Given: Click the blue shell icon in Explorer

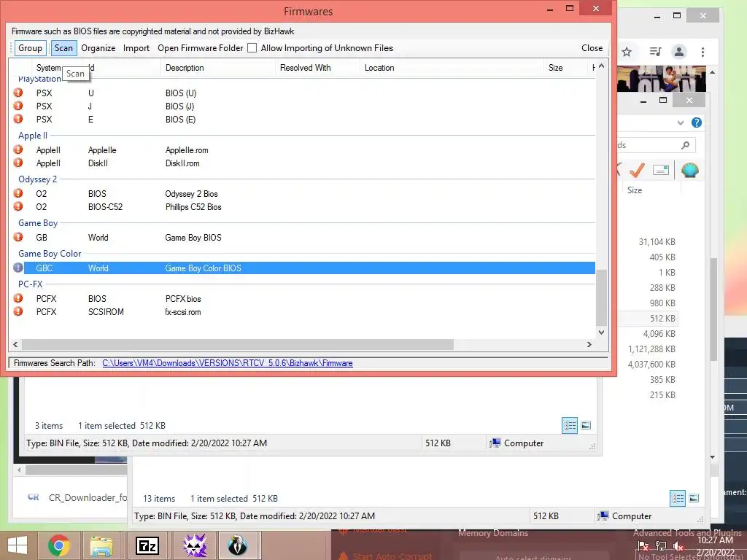Looking at the screenshot, I should [690, 170].
